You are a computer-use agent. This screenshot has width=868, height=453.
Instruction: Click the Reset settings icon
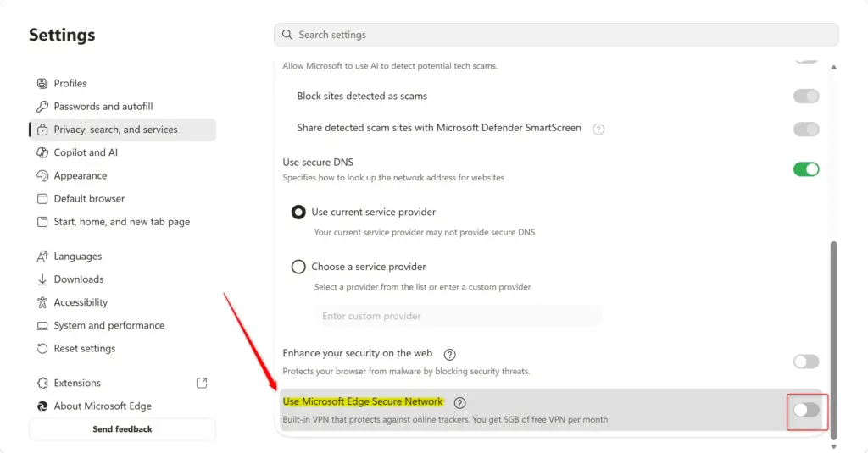tap(42, 349)
